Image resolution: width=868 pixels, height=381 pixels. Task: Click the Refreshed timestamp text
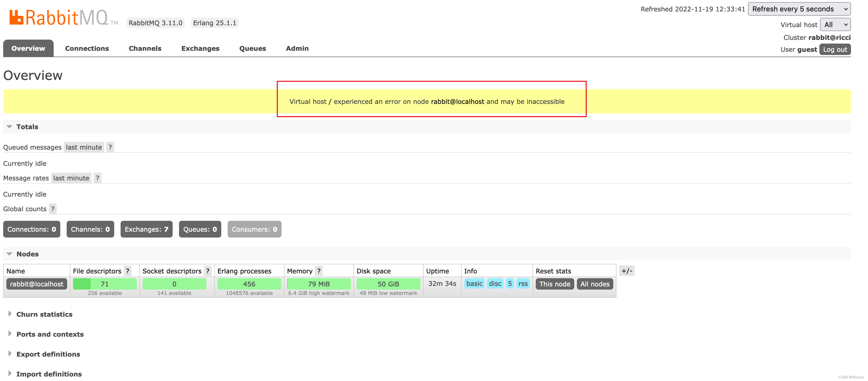pyautogui.click(x=693, y=9)
